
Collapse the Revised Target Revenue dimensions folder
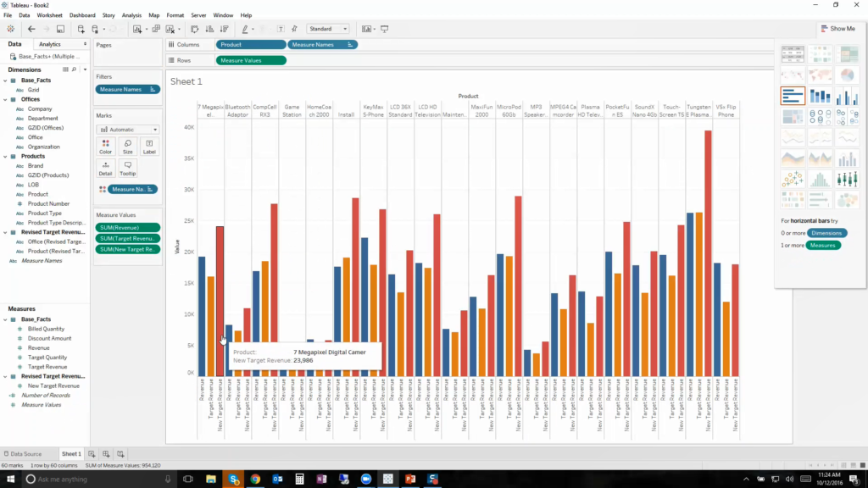[x=6, y=232]
